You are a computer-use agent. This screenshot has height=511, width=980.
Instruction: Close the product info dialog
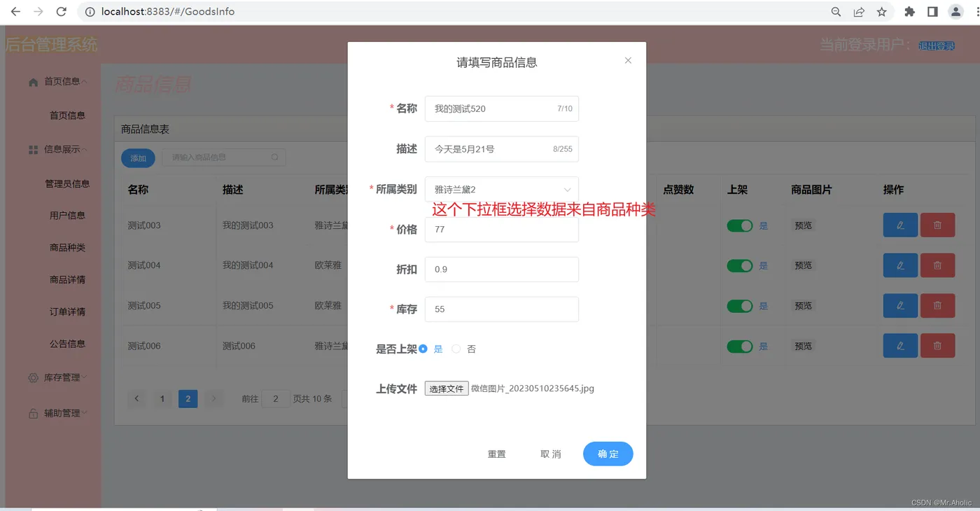click(628, 60)
